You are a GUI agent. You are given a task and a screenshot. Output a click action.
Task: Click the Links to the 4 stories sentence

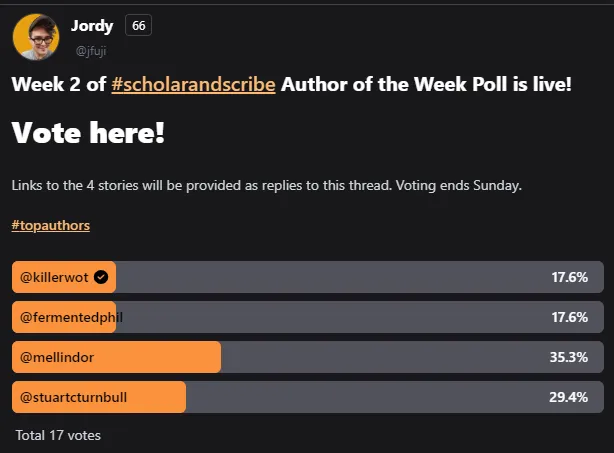point(202,185)
